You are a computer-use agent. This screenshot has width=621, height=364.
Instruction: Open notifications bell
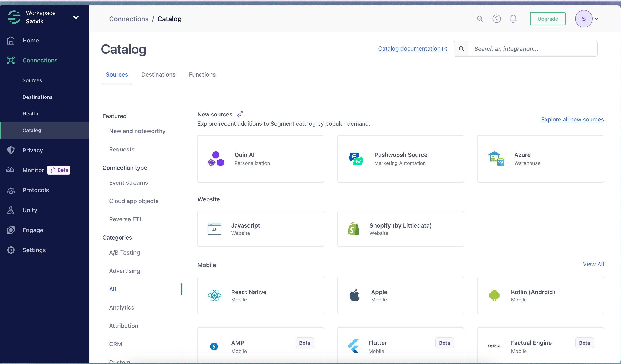tap(513, 19)
